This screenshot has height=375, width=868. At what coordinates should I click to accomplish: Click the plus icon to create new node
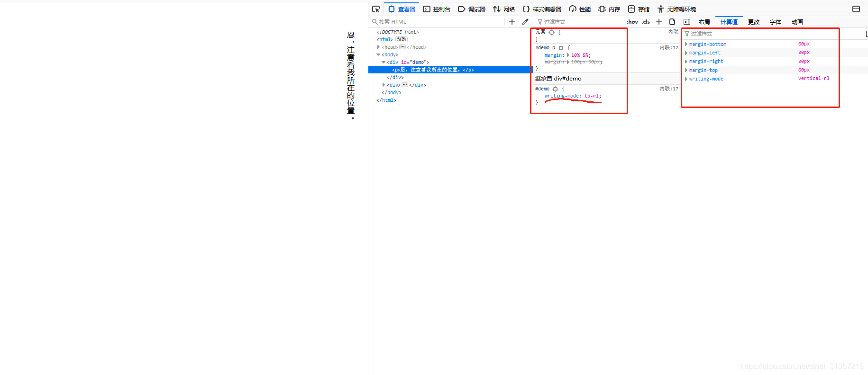[512, 22]
